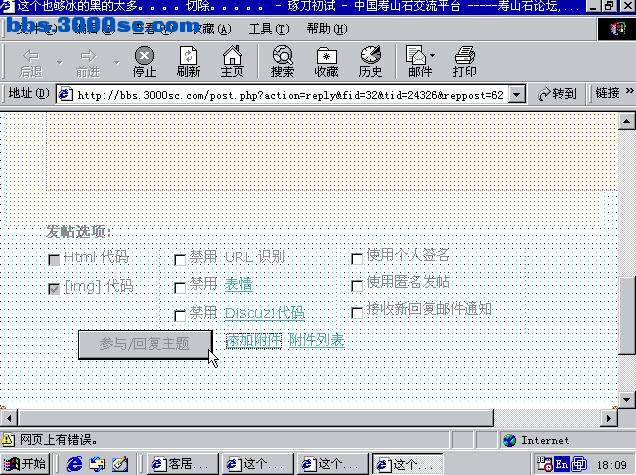Enable 禁用 Discuz!代码 checkbox
The height and width of the screenshot is (475, 636).
pos(180,316)
